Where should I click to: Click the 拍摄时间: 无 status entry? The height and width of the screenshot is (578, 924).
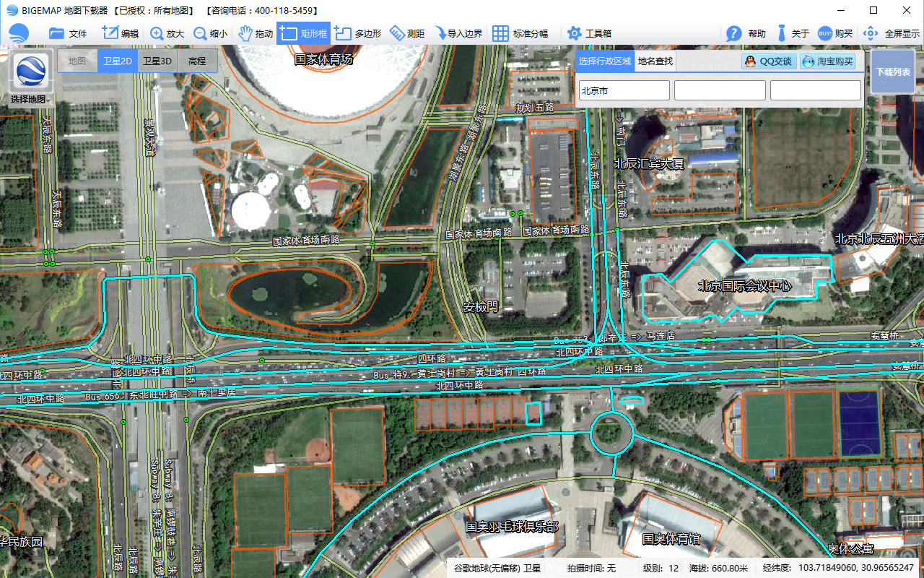(592, 568)
